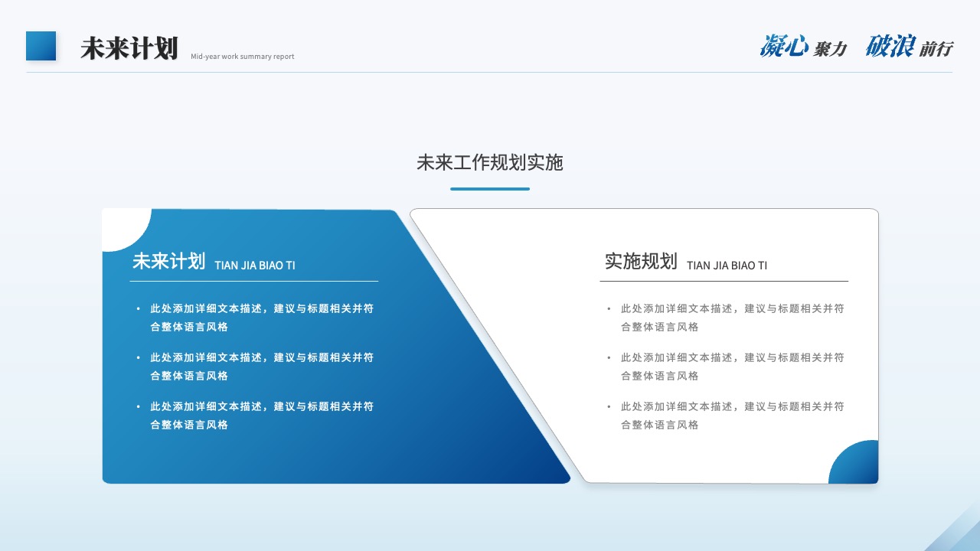Click the slogan text 破浪前行
The width and height of the screenshot is (980, 551).
click(909, 47)
